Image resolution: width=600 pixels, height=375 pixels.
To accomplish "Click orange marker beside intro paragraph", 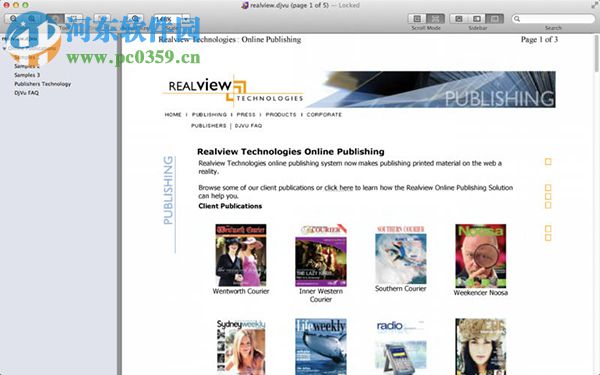I will (548, 162).
